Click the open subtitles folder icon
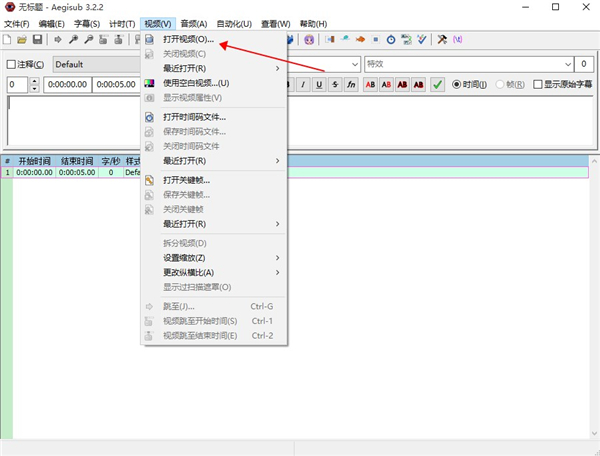Viewport: 600px width, 456px height. click(x=22, y=40)
